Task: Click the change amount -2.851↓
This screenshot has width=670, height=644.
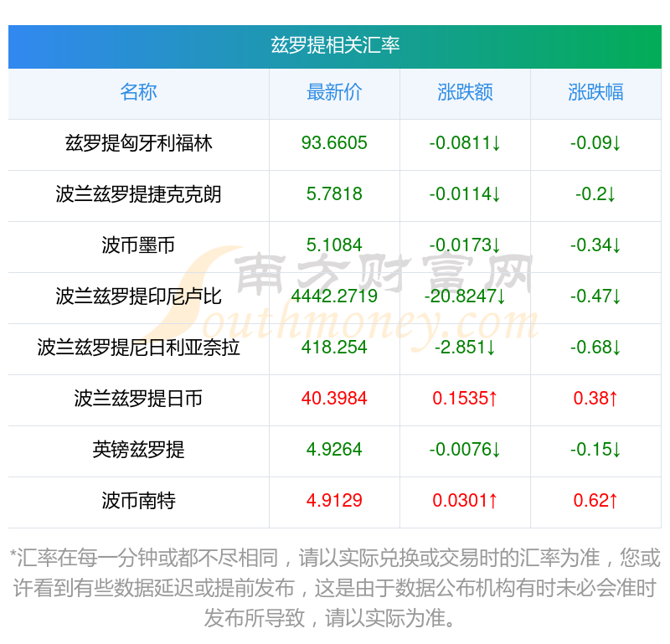Action: [x=465, y=348]
